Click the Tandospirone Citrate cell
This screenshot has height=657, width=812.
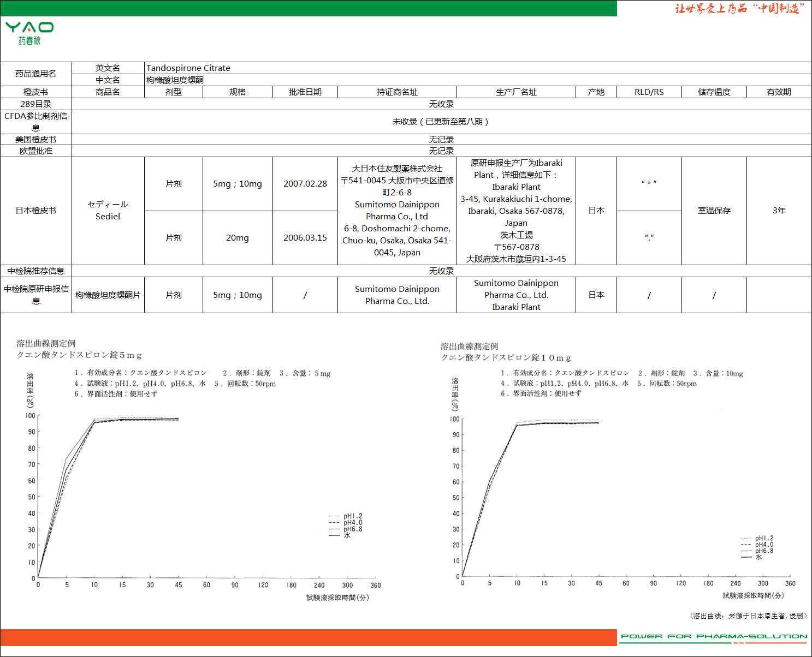point(478,68)
